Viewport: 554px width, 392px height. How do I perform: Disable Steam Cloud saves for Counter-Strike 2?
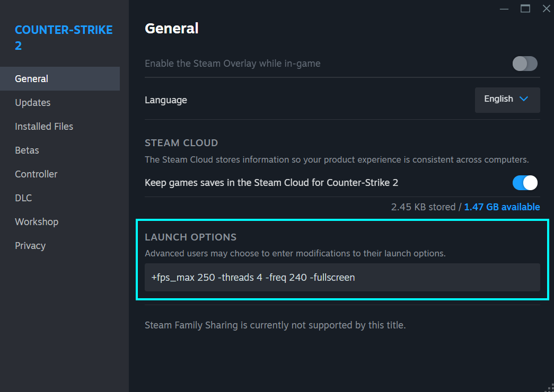point(524,182)
